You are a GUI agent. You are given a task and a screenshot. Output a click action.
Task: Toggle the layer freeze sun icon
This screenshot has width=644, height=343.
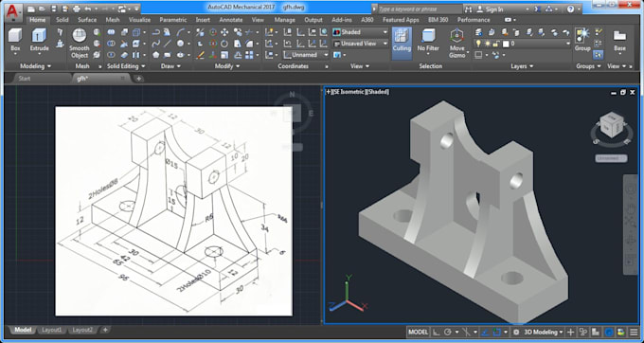click(x=488, y=44)
